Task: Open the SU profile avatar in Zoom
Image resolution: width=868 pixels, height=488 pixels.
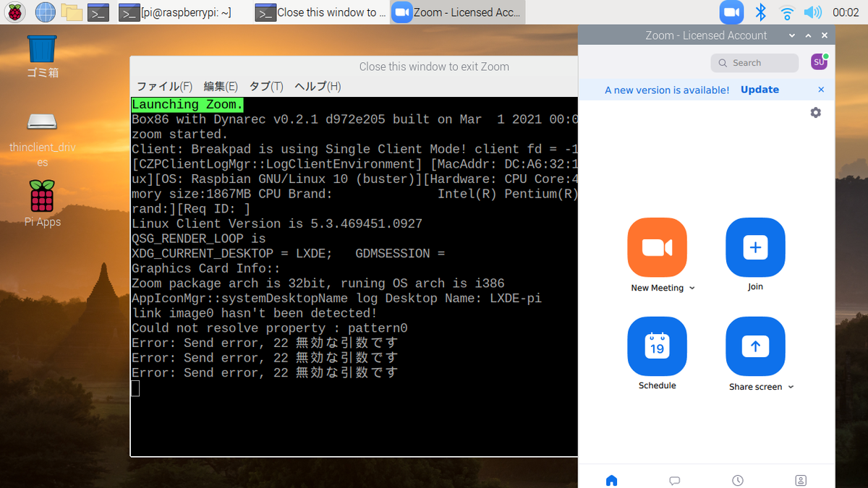Action: click(819, 62)
